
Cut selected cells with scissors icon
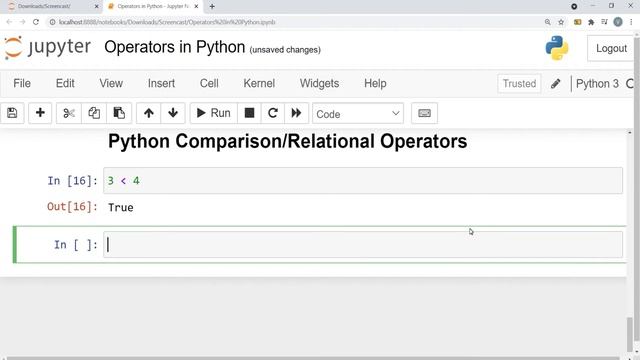(69, 113)
